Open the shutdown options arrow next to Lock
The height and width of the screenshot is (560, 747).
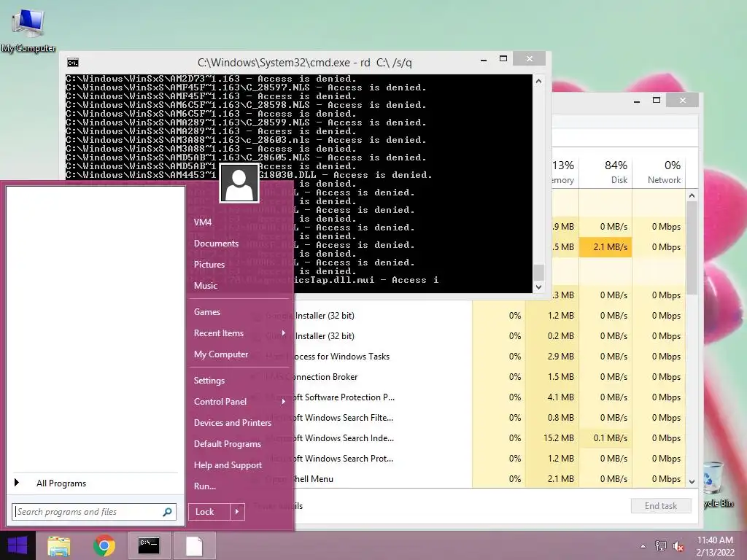(237, 512)
